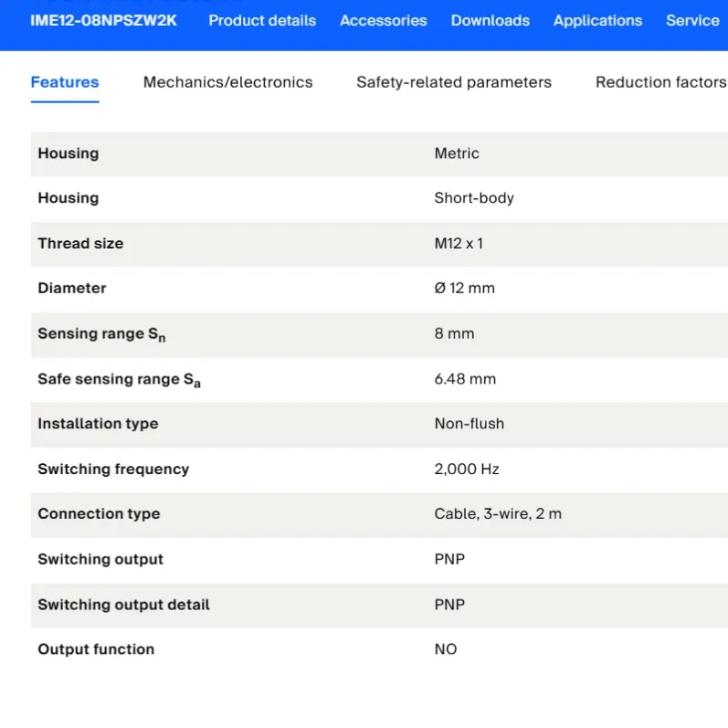Viewport: 728px width, 728px height.
Task: Click the 'Thread size' row label
Action: point(80,243)
